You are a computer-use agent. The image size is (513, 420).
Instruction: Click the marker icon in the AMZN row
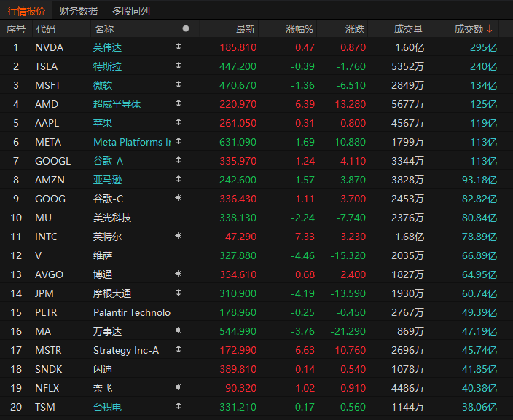(179, 180)
